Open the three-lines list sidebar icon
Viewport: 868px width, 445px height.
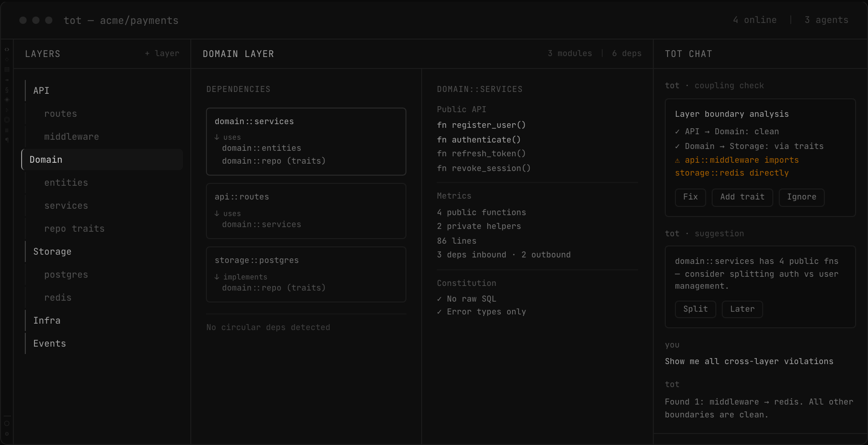click(7, 131)
